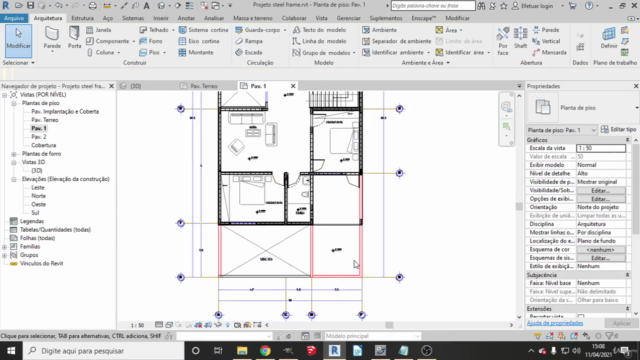Click the Vertical opening tool
Viewport: 640px width, 360px height.
coord(546,41)
